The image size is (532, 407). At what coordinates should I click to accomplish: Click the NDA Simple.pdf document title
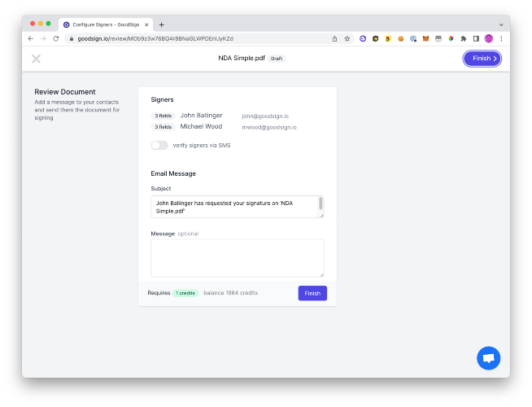click(242, 58)
